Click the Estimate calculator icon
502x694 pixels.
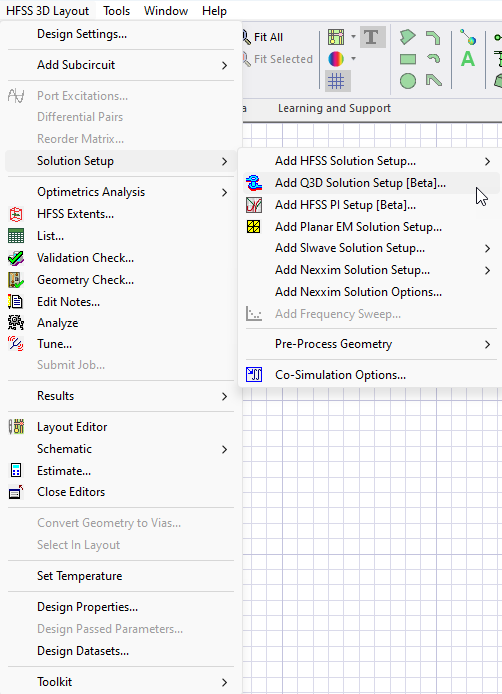coord(16,471)
